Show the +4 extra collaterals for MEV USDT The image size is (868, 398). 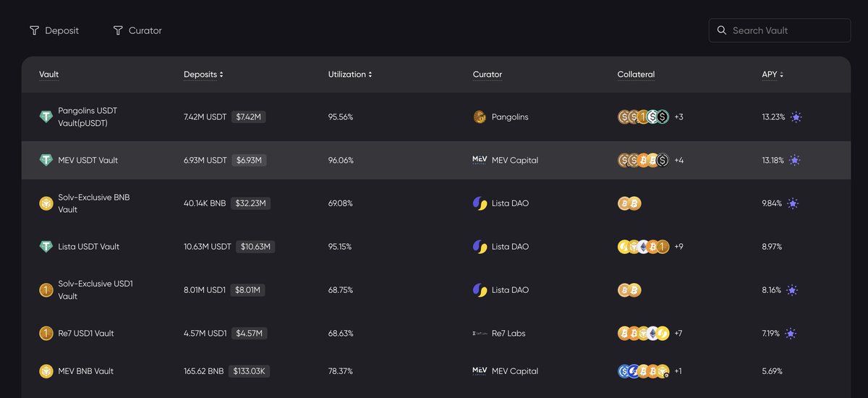[x=678, y=160]
